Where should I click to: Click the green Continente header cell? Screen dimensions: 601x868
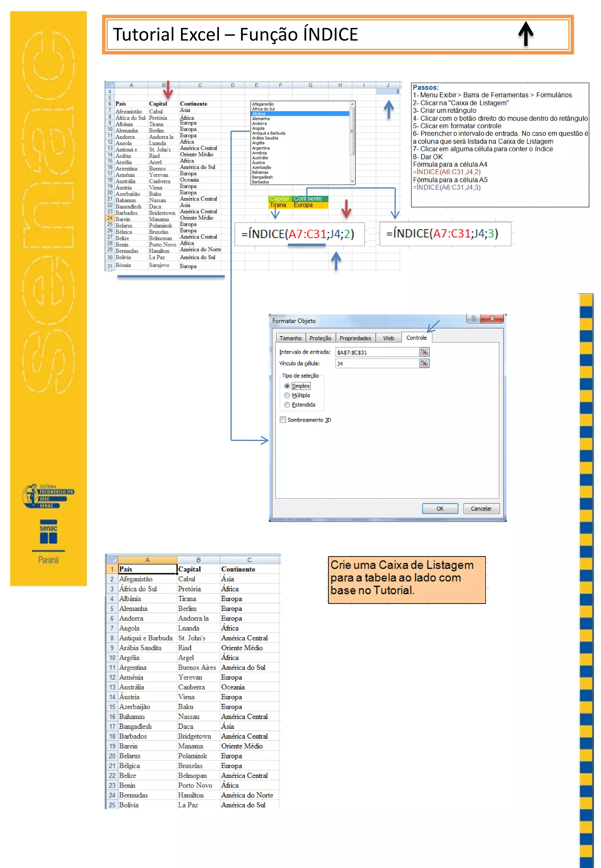pos(310,198)
